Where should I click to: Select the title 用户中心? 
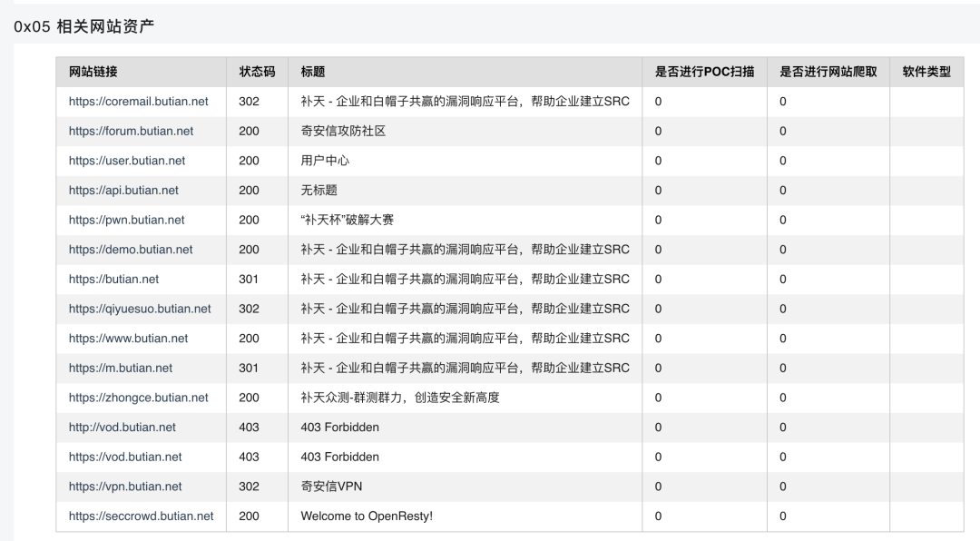(x=325, y=161)
